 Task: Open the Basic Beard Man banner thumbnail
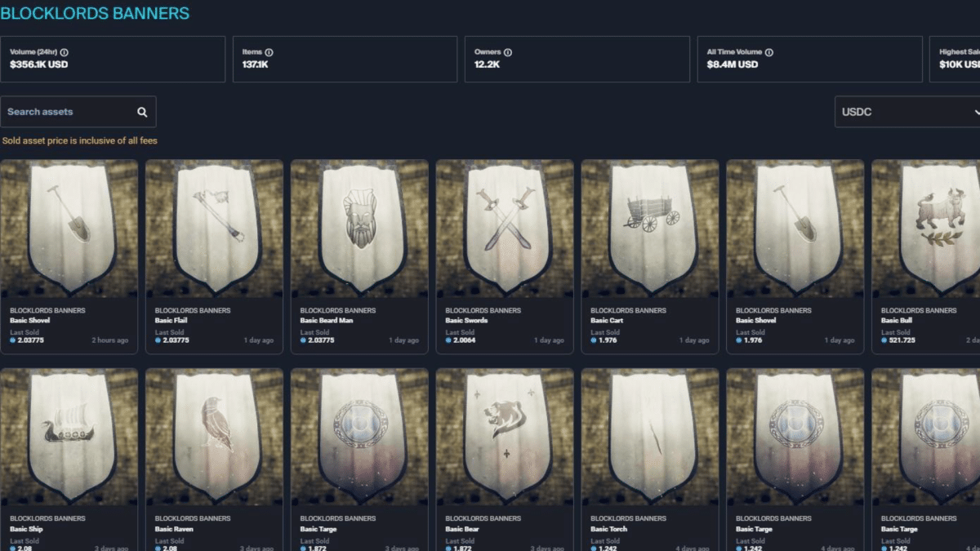(x=359, y=229)
